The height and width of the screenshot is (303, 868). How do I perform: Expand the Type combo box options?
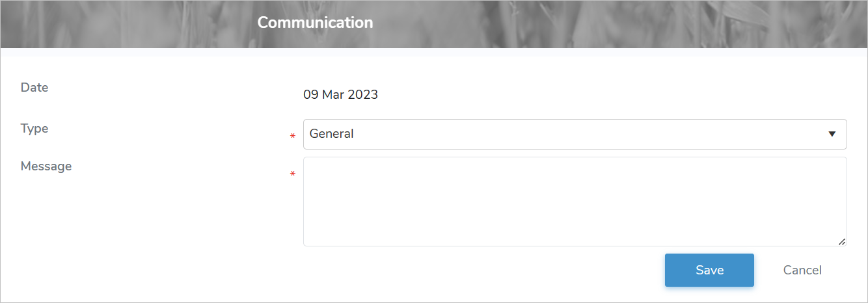point(575,134)
